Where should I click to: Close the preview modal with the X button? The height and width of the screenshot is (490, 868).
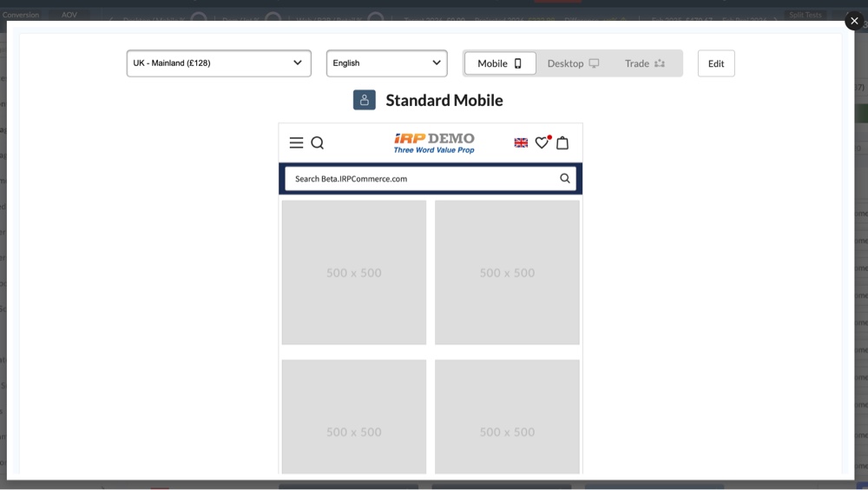tap(854, 21)
